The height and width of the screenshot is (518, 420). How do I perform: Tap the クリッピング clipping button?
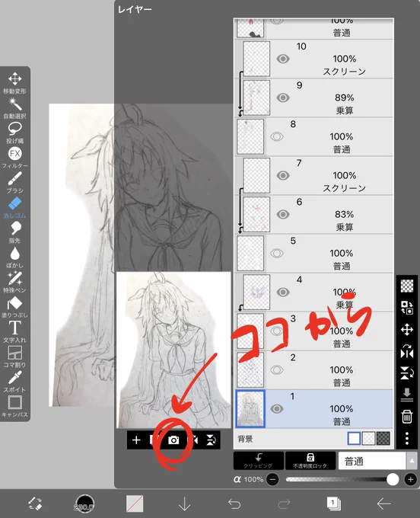point(259,461)
